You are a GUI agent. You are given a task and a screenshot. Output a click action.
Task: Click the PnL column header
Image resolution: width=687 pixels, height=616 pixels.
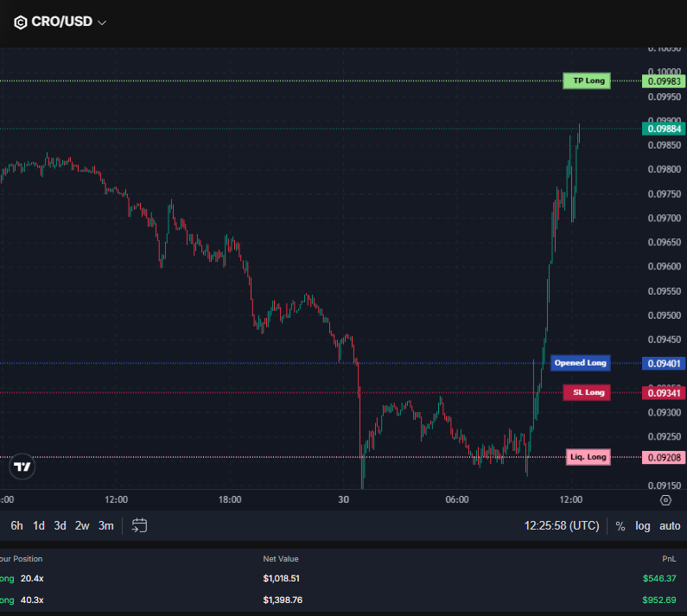(669, 559)
